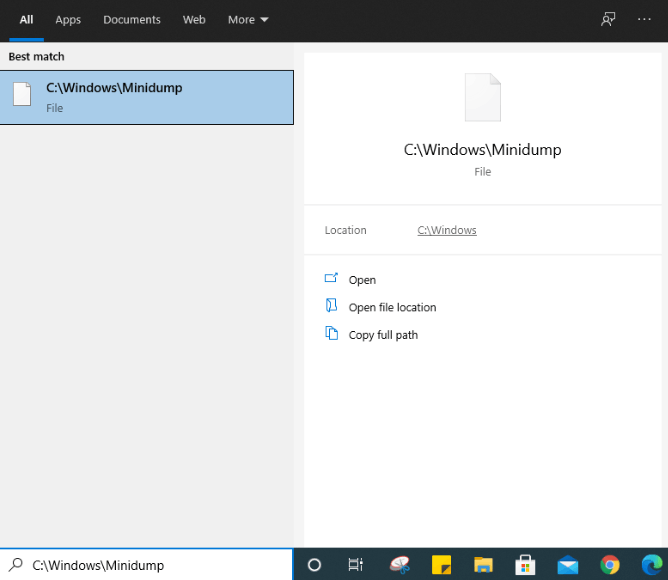Open Task View on the taskbar

coord(356,565)
